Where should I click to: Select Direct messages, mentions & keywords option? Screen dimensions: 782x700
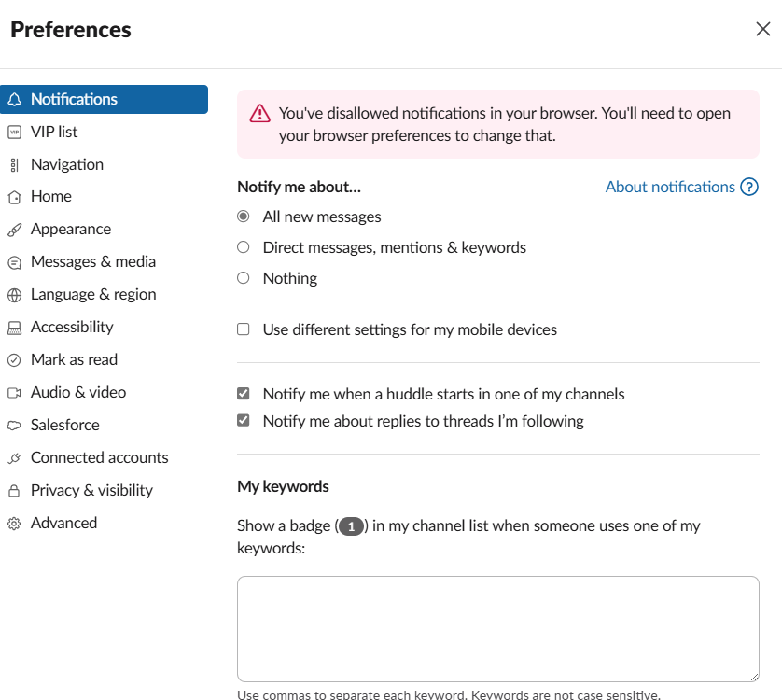243,247
